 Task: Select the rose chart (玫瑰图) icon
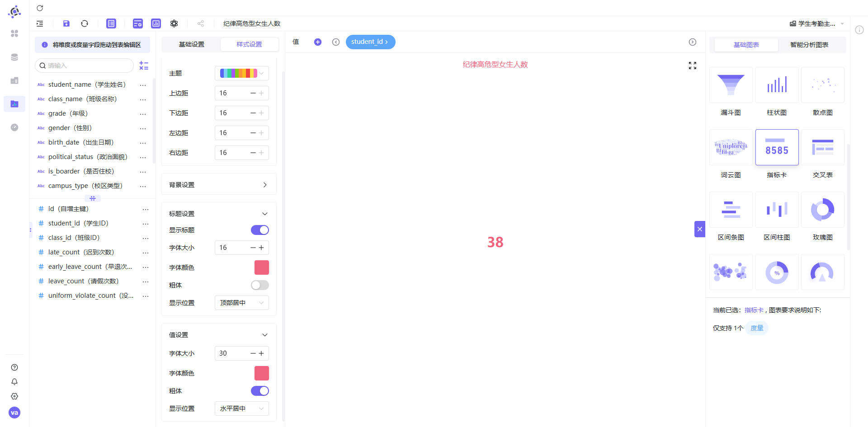[x=822, y=210]
